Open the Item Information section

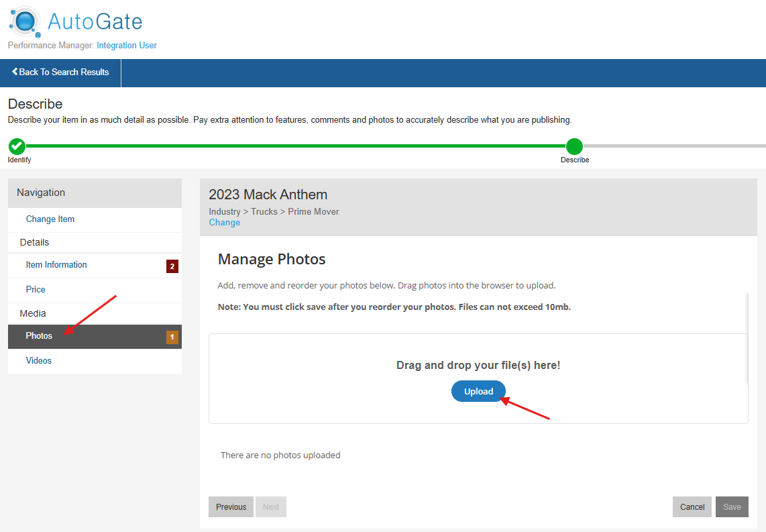pyautogui.click(x=56, y=265)
